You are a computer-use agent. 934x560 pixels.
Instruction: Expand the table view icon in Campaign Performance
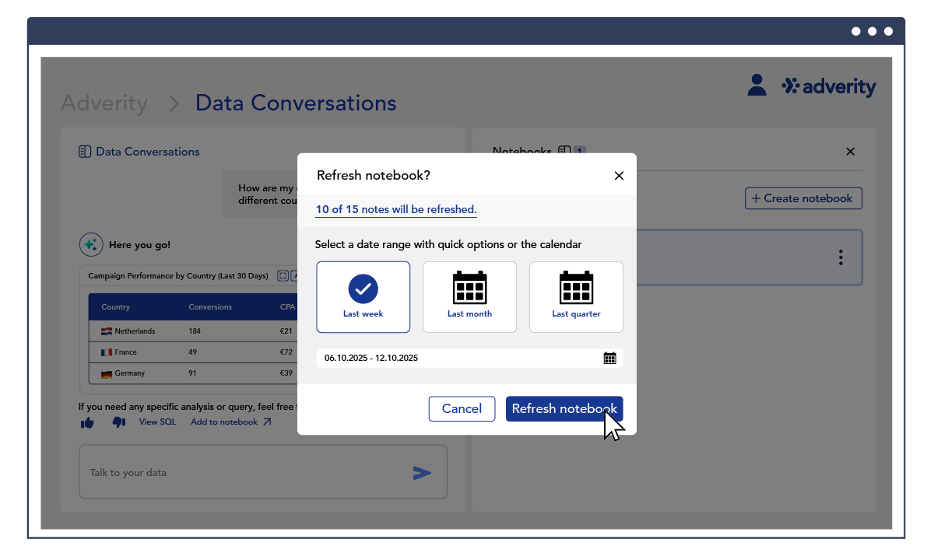coord(283,275)
